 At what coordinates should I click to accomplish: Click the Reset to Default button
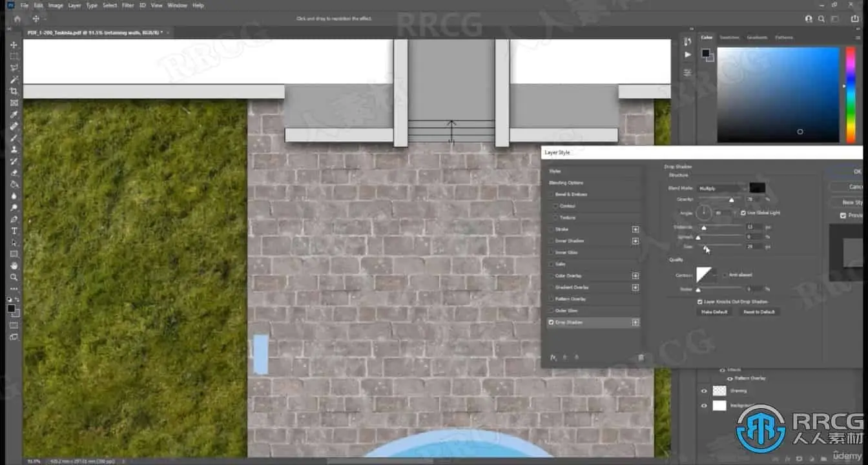[759, 312]
